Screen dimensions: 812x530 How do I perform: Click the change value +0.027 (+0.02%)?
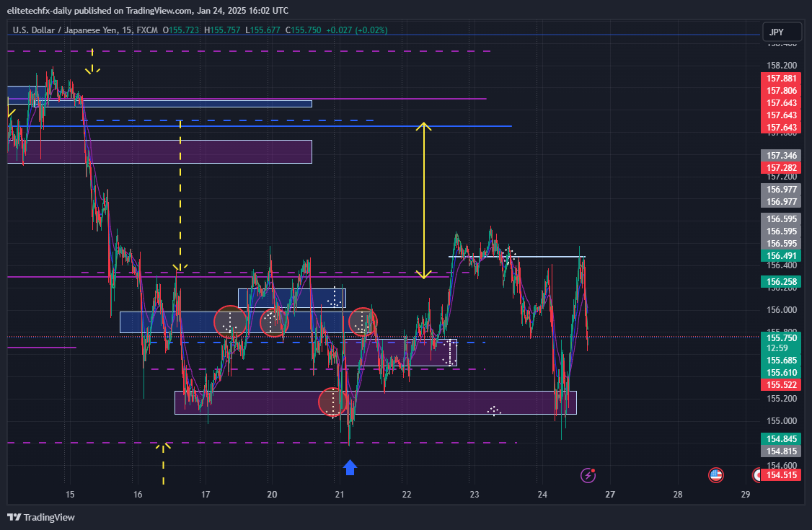[x=357, y=30]
